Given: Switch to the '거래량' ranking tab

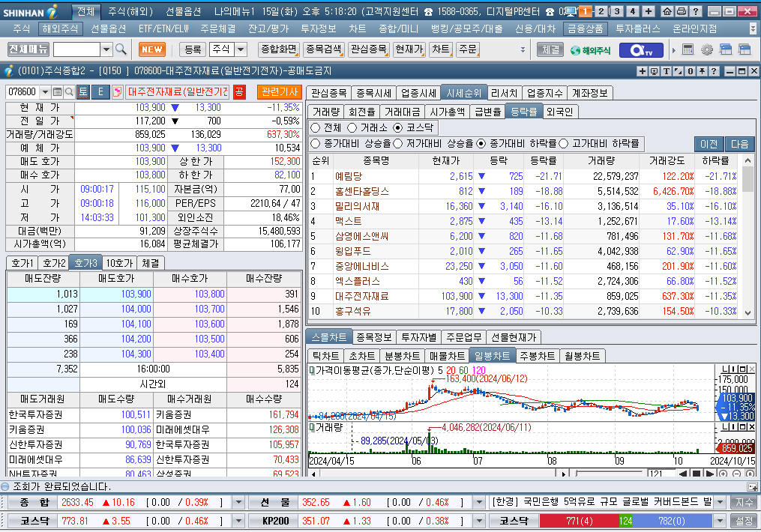Looking at the screenshot, I should coord(326,112).
